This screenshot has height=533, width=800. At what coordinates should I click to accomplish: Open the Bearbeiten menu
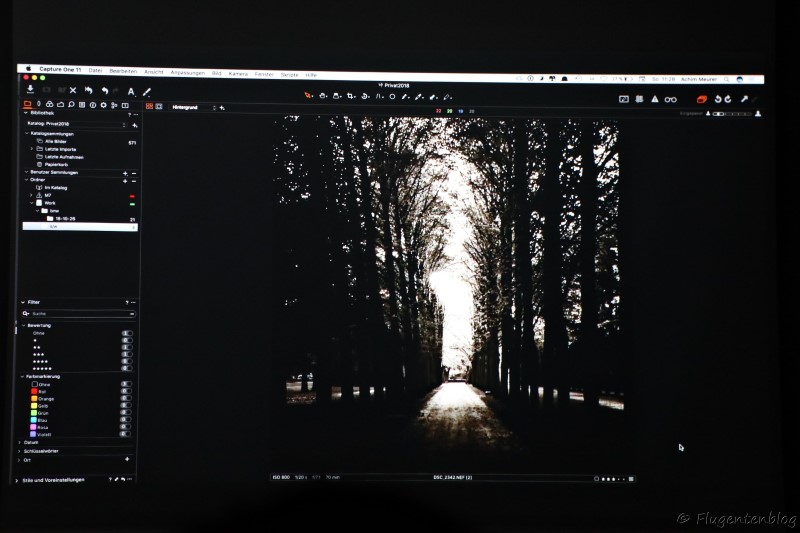[123, 71]
